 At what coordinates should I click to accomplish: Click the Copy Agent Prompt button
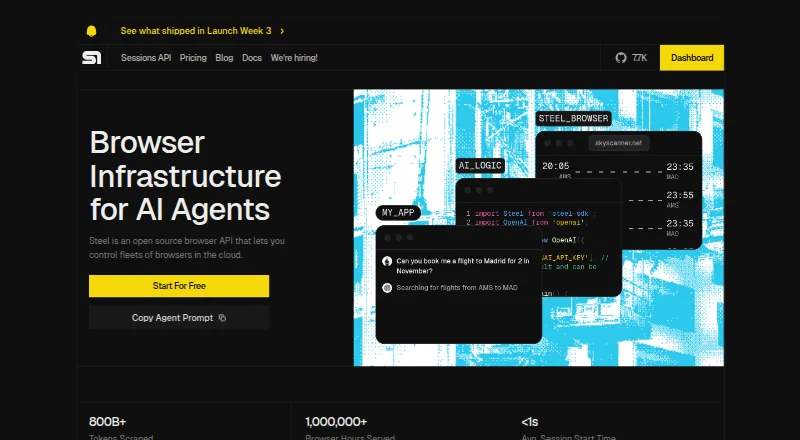pyautogui.click(x=179, y=317)
